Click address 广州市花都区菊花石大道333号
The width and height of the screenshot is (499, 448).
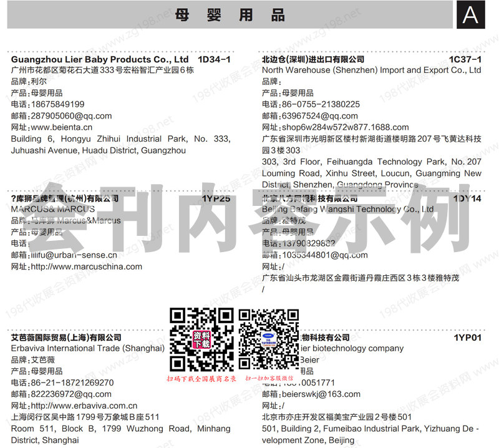click(x=102, y=70)
